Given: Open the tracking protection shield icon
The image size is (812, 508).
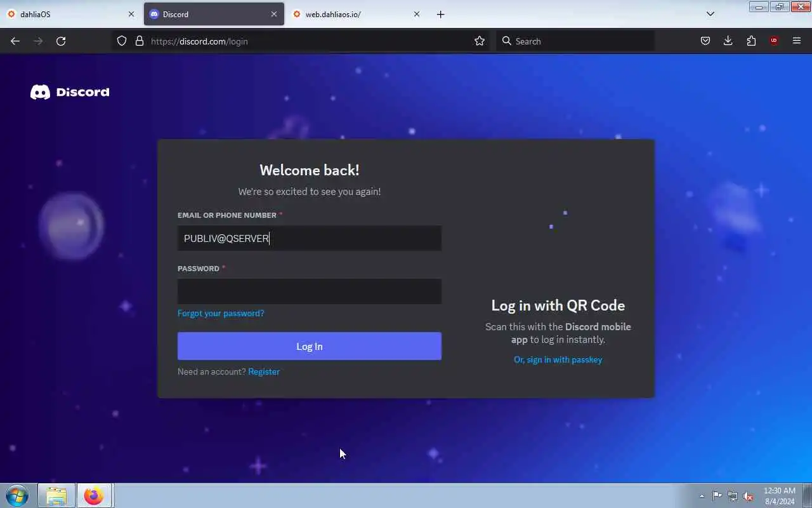Looking at the screenshot, I should pos(122,41).
